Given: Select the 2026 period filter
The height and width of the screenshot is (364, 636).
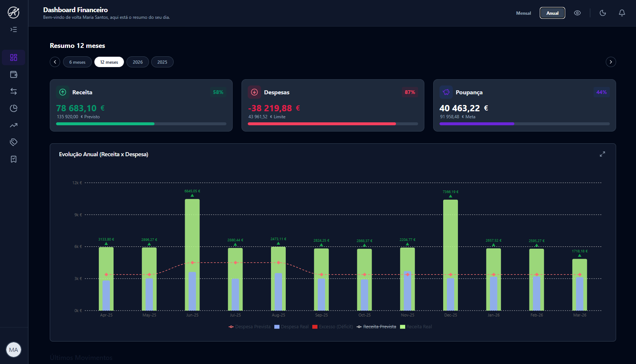Looking at the screenshot, I should coord(138,62).
